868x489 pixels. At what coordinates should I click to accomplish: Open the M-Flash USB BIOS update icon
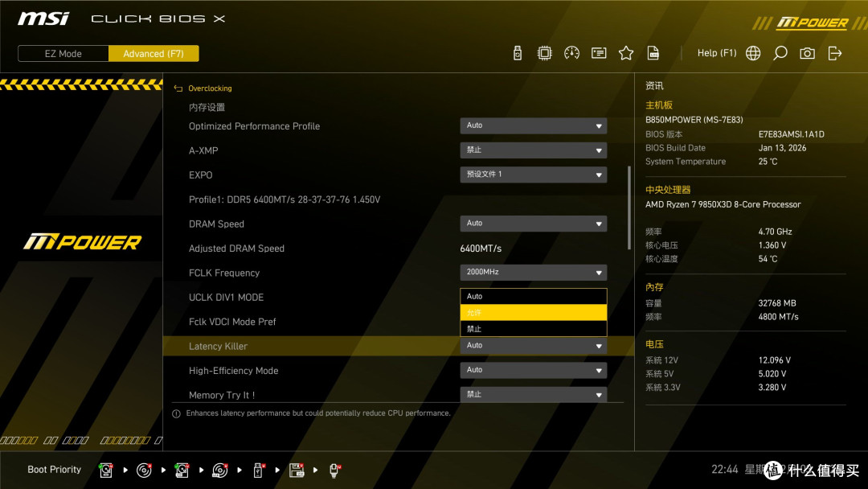[x=517, y=53]
